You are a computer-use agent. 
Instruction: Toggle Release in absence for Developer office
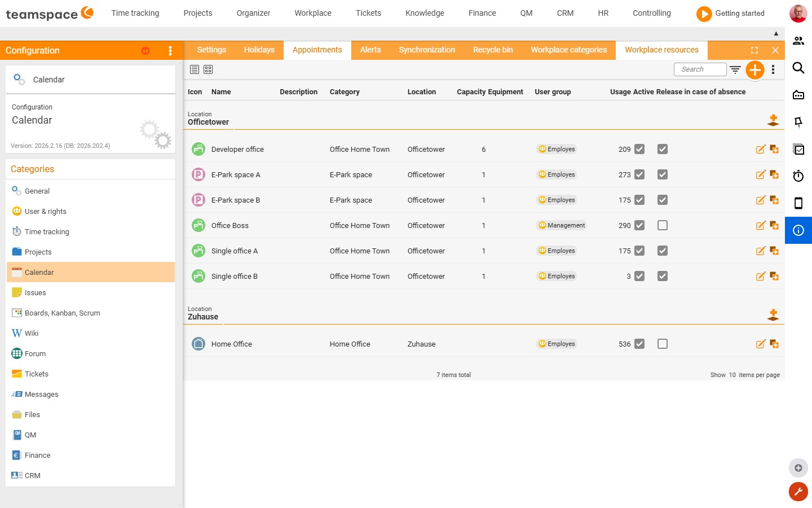coord(663,149)
